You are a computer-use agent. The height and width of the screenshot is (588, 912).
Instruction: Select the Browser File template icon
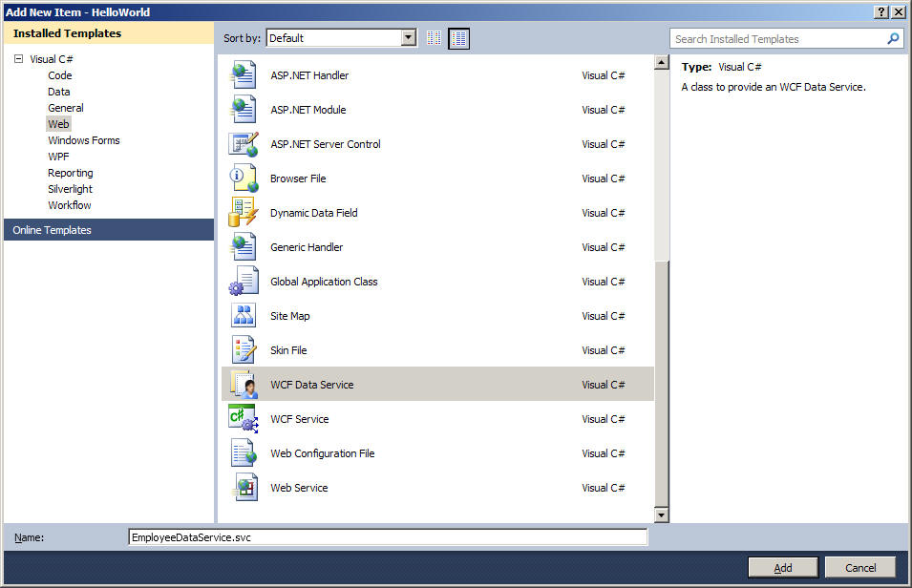coord(244,178)
